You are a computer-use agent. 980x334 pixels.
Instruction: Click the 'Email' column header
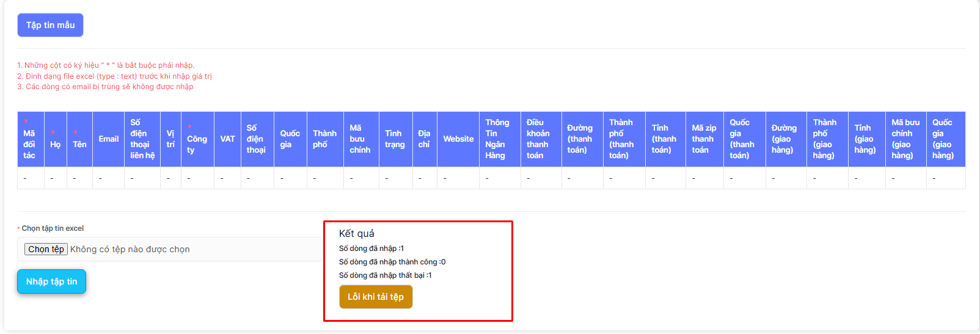coord(109,139)
